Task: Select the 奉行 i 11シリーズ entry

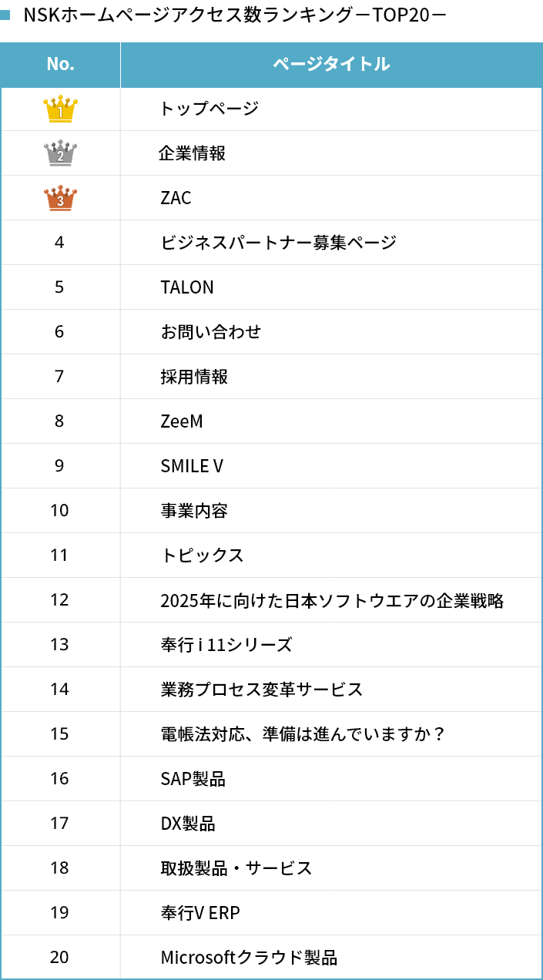Action: click(x=226, y=645)
